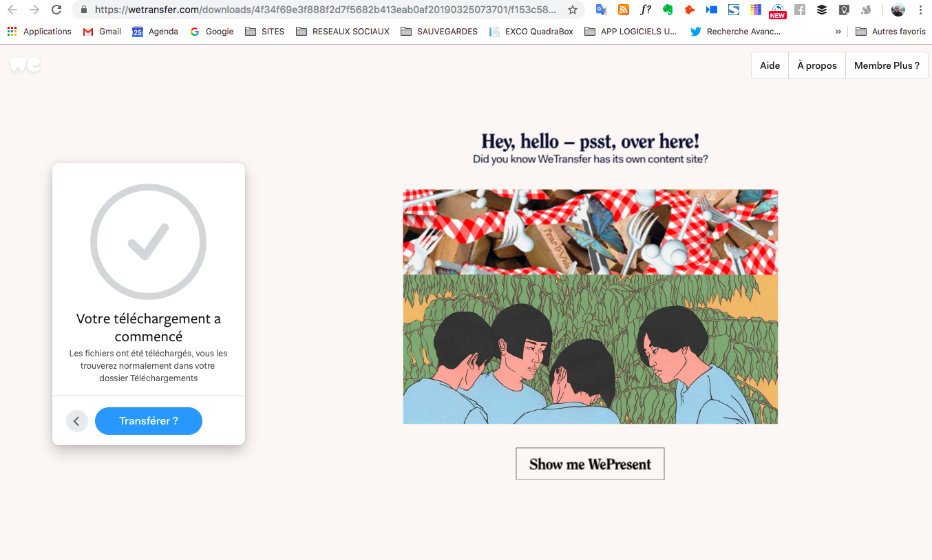
Task: Click the browser forward arrow
Action: (x=34, y=10)
